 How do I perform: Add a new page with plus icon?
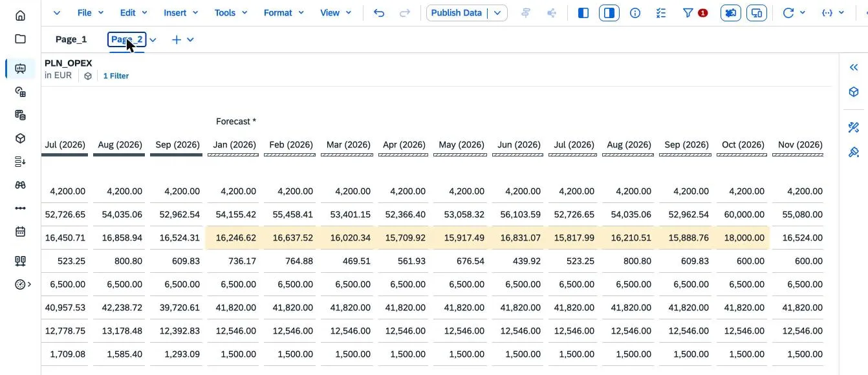click(x=177, y=39)
